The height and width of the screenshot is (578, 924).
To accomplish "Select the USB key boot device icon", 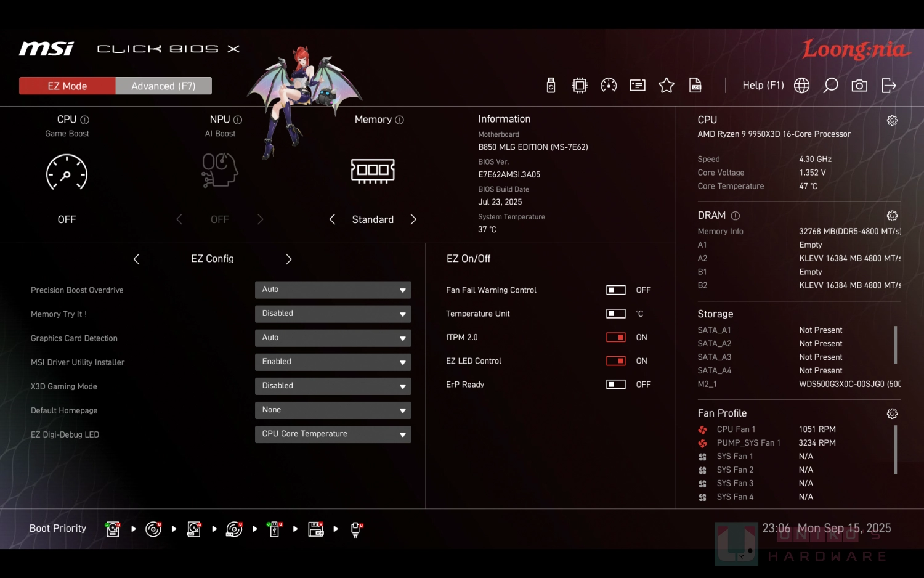I will (x=275, y=529).
